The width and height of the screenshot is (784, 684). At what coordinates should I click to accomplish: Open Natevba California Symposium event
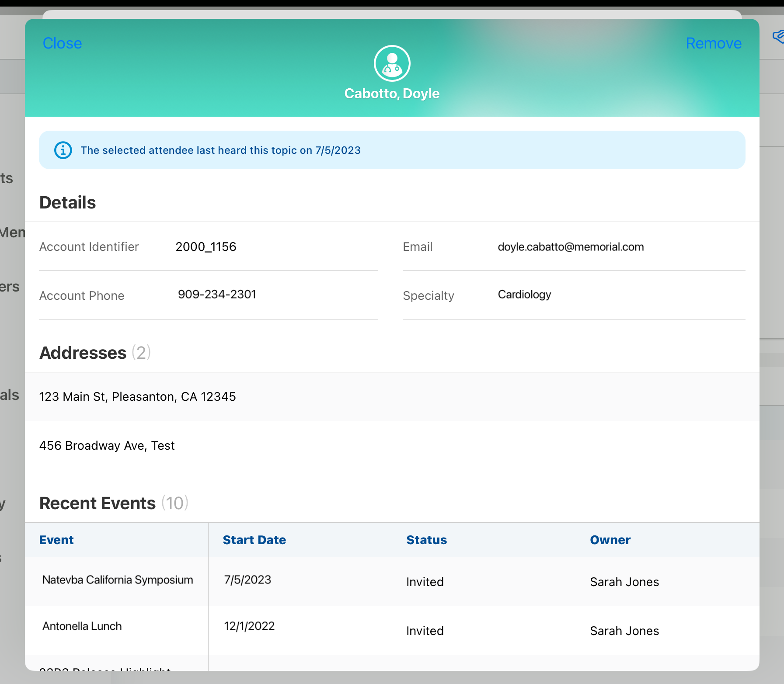click(x=118, y=580)
